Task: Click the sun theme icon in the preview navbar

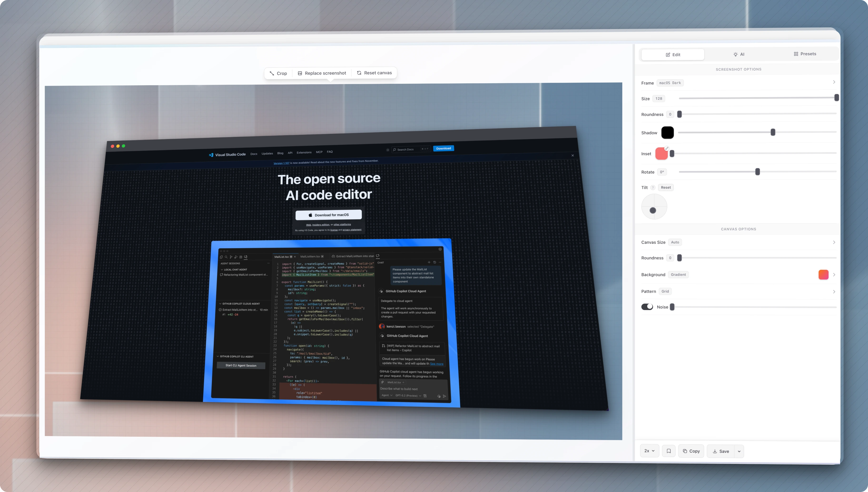Action: (x=388, y=150)
